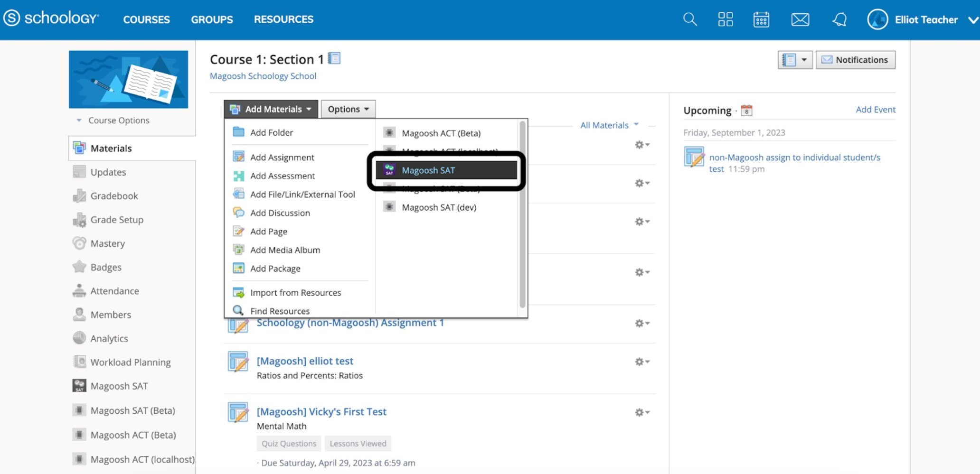
Task: Click the Mastery sidebar icon
Action: [79, 243]
